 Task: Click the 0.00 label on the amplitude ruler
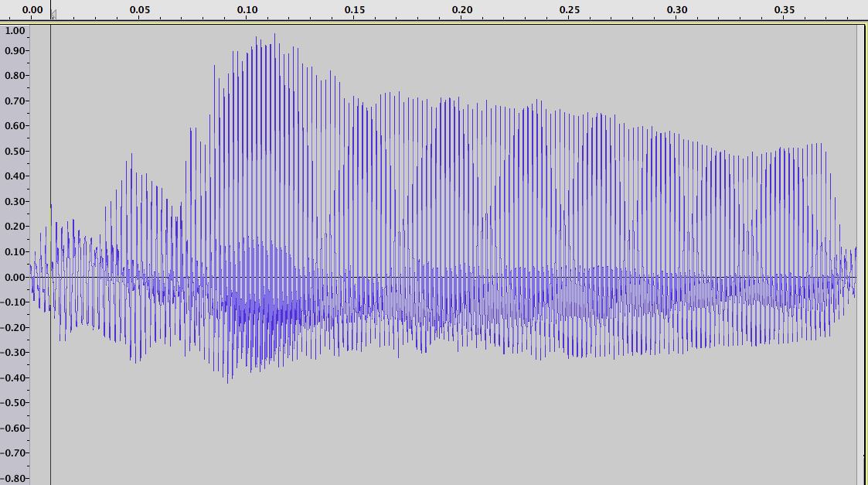[15, 277]
